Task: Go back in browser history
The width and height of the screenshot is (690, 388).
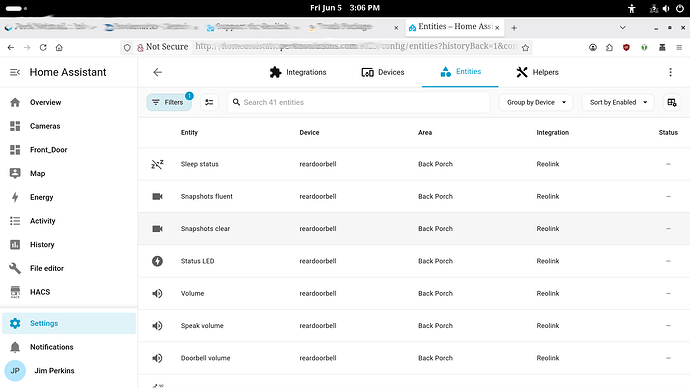Action: pos(11,48)
